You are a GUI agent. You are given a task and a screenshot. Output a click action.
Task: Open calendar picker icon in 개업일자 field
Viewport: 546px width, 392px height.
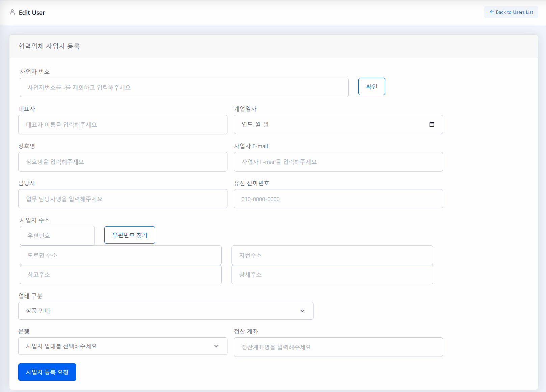pos(432,124)
